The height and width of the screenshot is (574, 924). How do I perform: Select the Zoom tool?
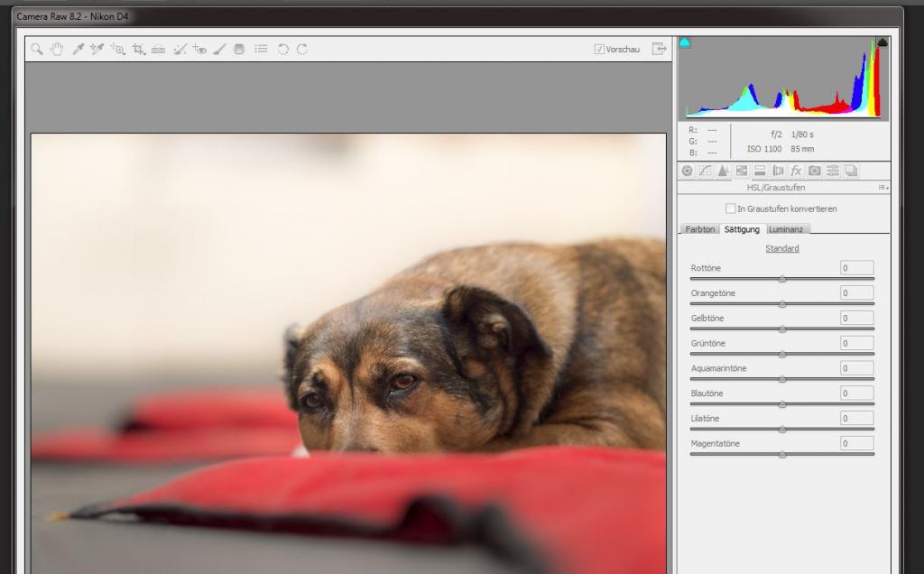click(37, 50)
